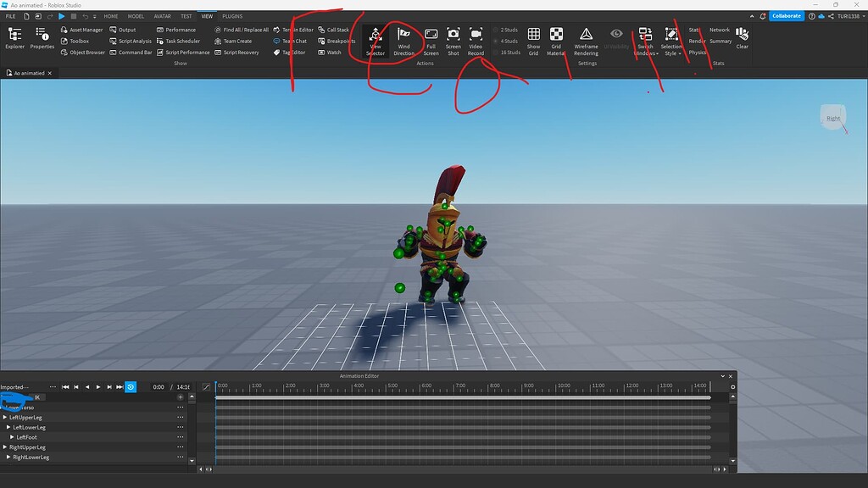868x488 pixels.
Task: Toggle the View Selector widget
Action: pyautogui.click(x=376, y=35)
